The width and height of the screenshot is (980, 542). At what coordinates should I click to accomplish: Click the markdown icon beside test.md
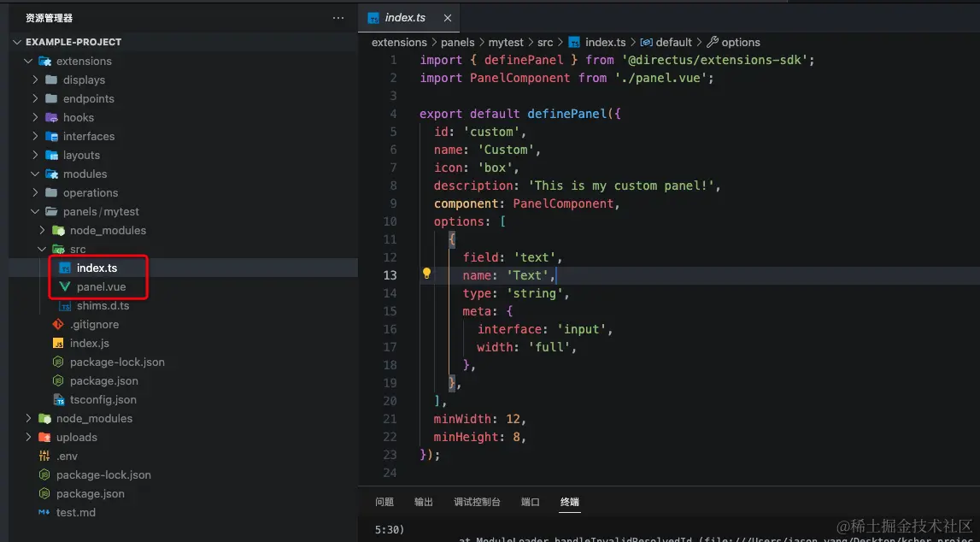(44, 512)
